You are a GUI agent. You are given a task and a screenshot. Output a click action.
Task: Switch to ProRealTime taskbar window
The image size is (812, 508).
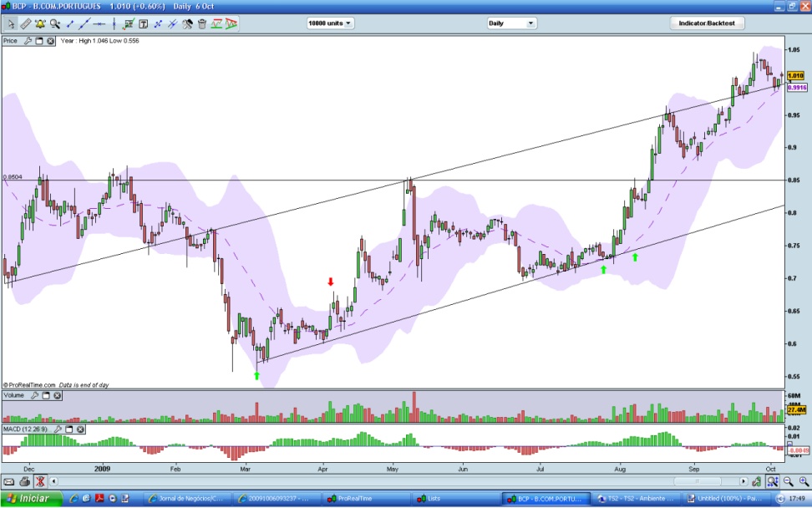[364, 499]
